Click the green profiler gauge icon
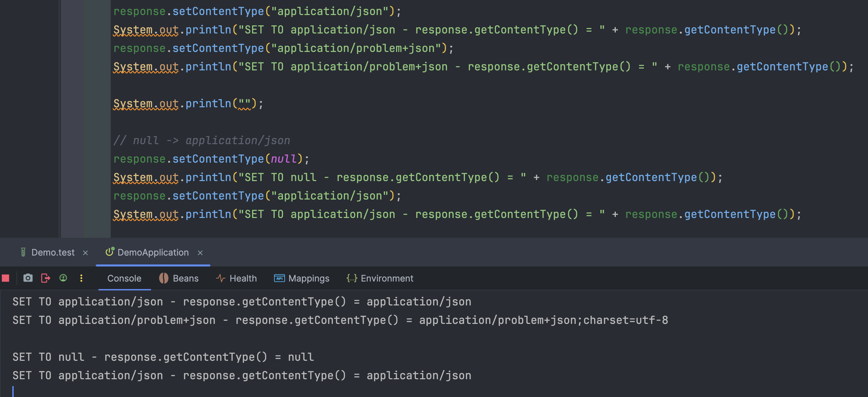Image resolution: width=868 pixels, height=397 pixels. click(63, 278)
